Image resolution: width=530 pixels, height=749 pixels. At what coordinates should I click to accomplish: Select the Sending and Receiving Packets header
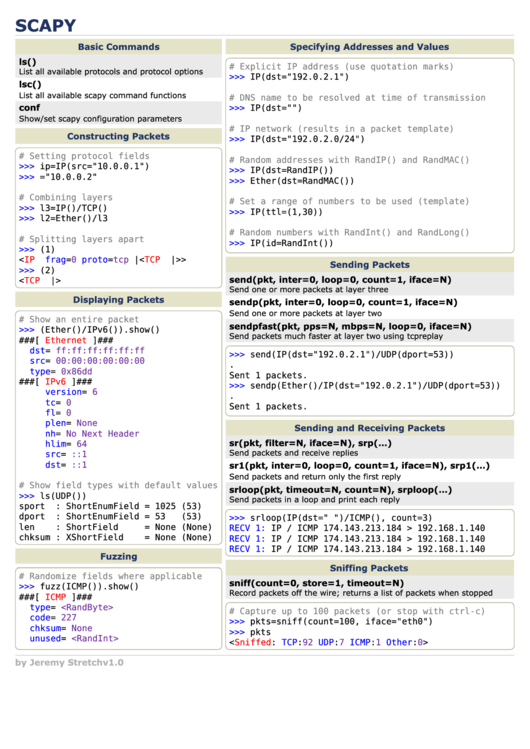pos(370,428)
